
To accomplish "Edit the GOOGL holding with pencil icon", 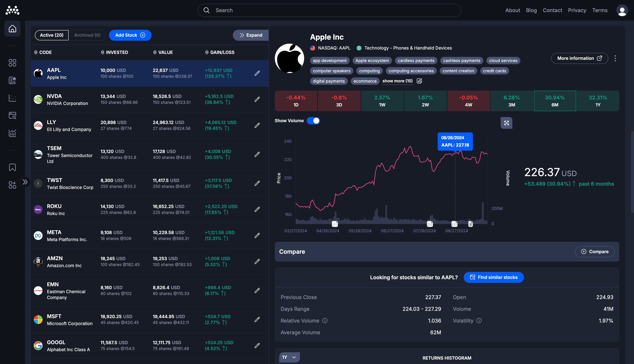I will pos(257,345).
